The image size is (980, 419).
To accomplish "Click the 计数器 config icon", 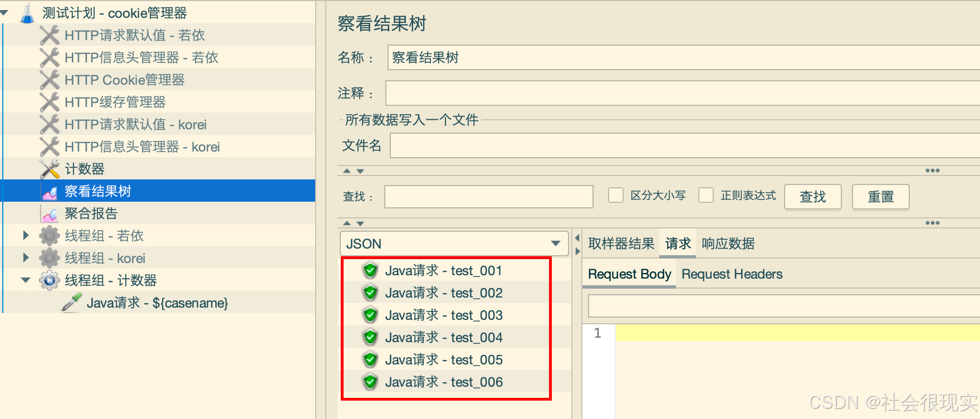I will (50, 169).
